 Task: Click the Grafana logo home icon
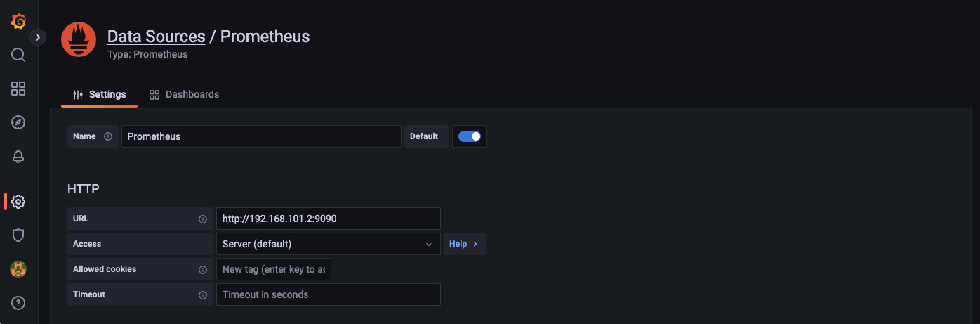(18, 22)
